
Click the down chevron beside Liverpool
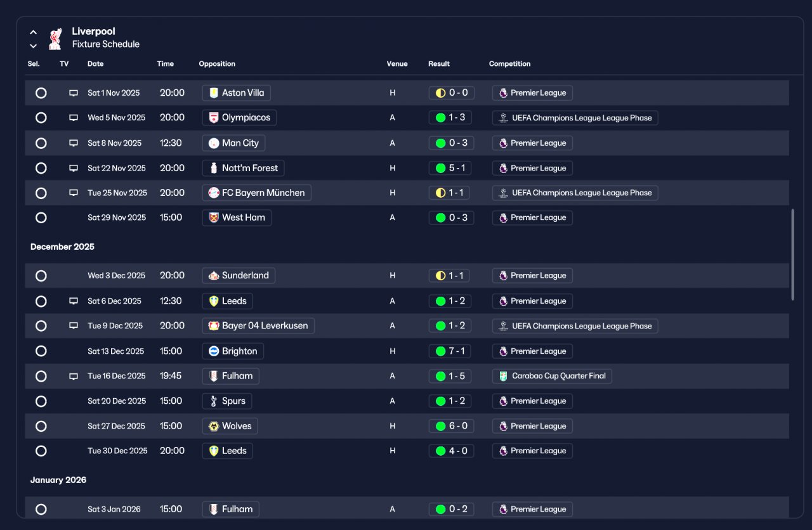[x=34, y=46]
